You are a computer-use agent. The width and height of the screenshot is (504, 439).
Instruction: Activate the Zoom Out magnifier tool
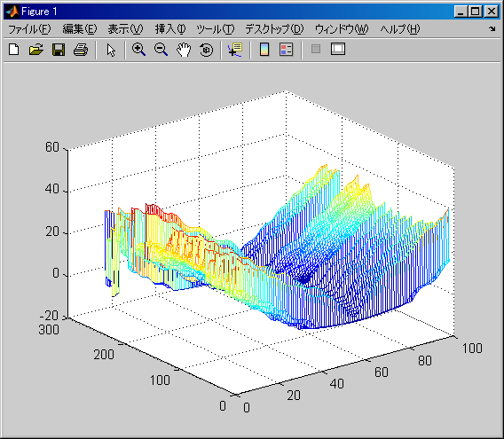pyautogui.click(x=161, y=50)
